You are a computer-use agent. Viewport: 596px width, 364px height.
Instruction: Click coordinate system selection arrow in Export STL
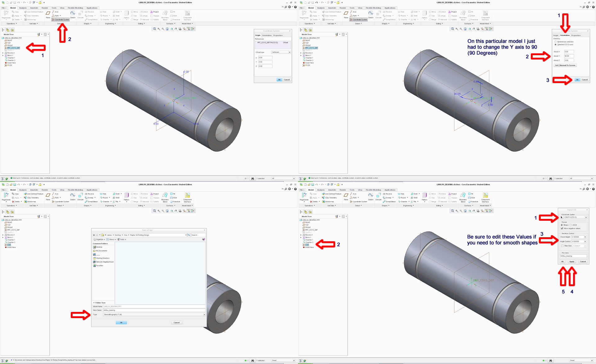[562, 217]
